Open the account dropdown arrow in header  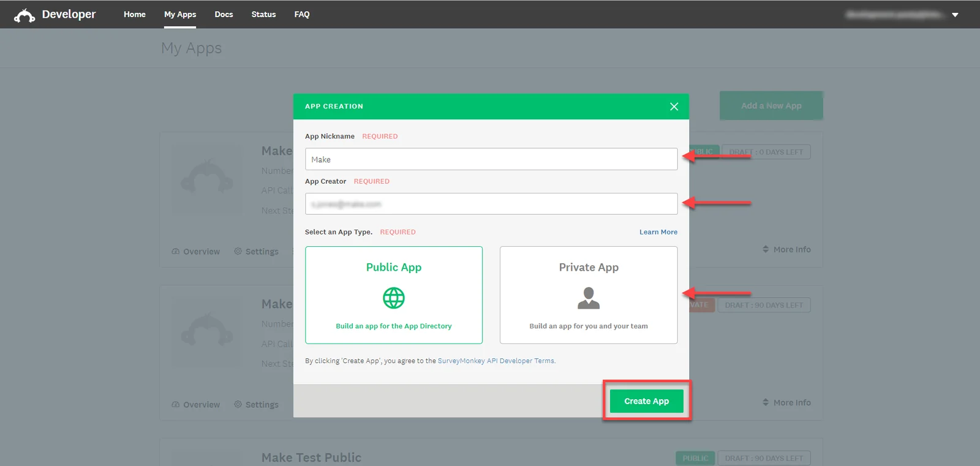955,15
